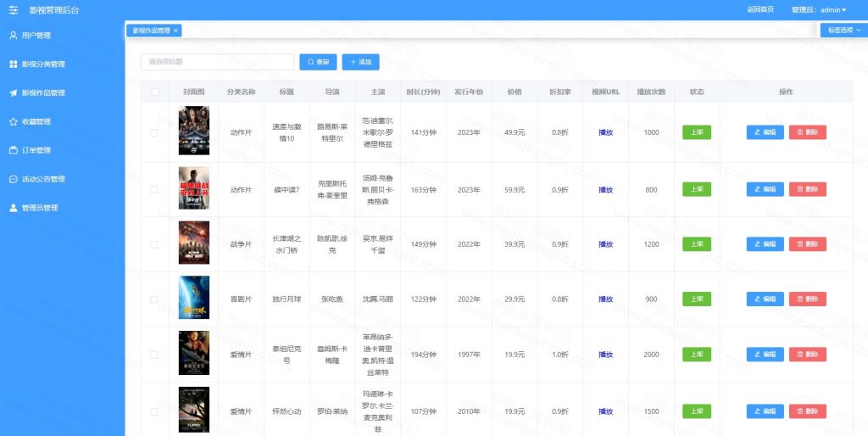Click the sidebar collapse icon beside 影视管理后台
The height and width of the screenshot is (436, 868).
[14, 10]
